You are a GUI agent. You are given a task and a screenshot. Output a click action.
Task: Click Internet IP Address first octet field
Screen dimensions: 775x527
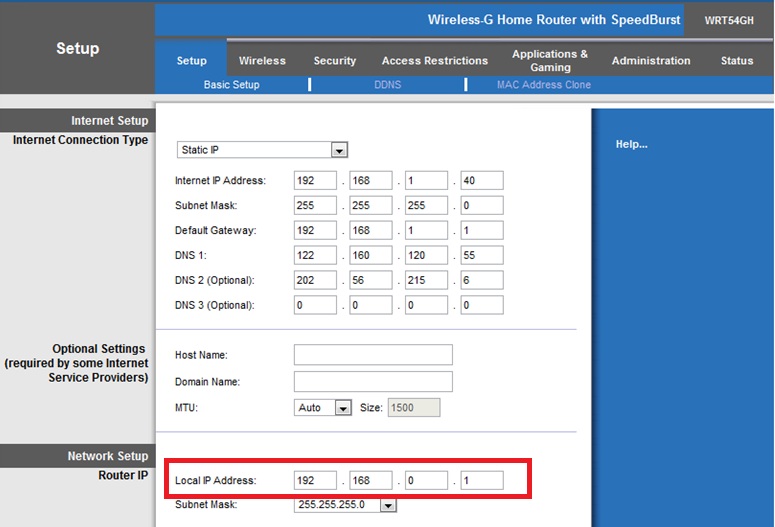tap(315, 180)
